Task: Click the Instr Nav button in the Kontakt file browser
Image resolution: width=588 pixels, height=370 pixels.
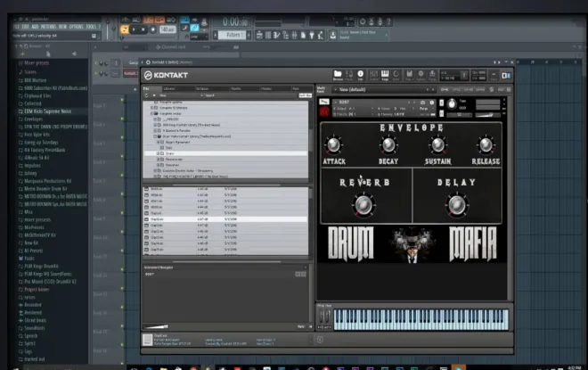Action: tap(305, 95)
